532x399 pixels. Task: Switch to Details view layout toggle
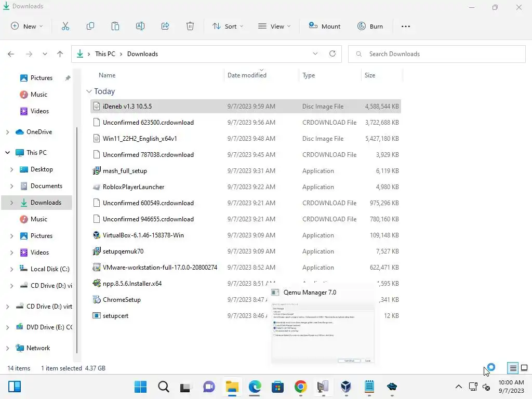coord(513,368)
